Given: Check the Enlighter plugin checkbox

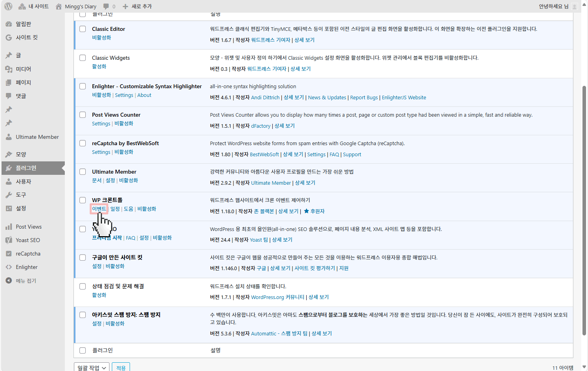Looking at the screenshot, I should coord(83,86).
